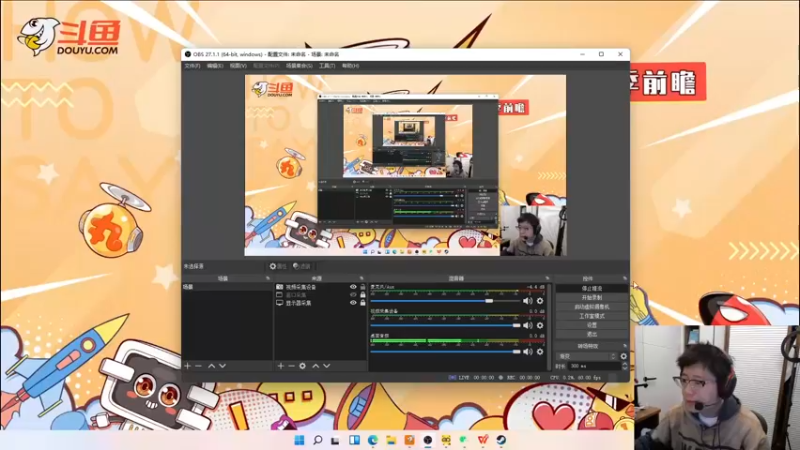Viewport: 800px width, 450px height.
Task: Pop out the Sources dock panel
Action: [x=362, y=279]
